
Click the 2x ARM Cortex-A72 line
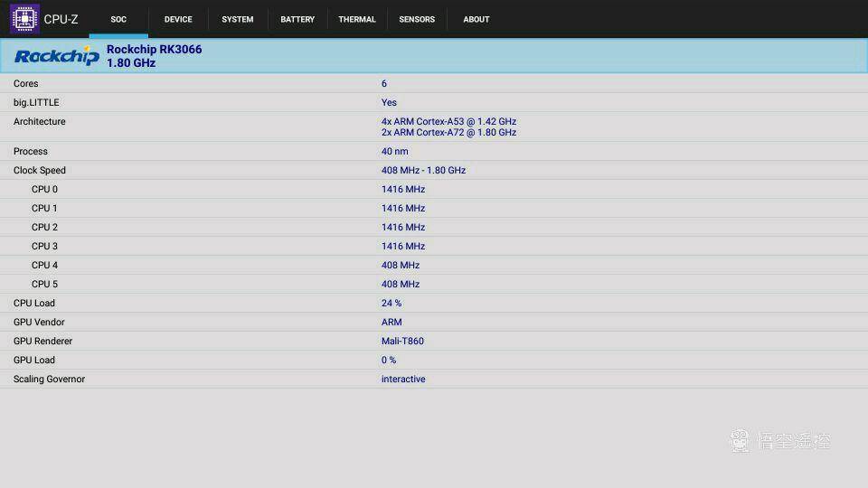(448, 132)
